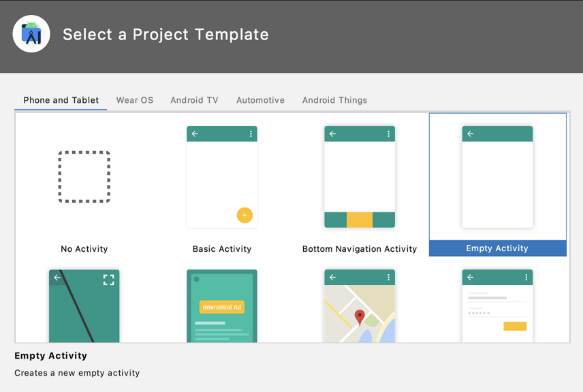Select the Interstitial Ad template
This screenshot has width=583, height=392.
pos(222,306)
